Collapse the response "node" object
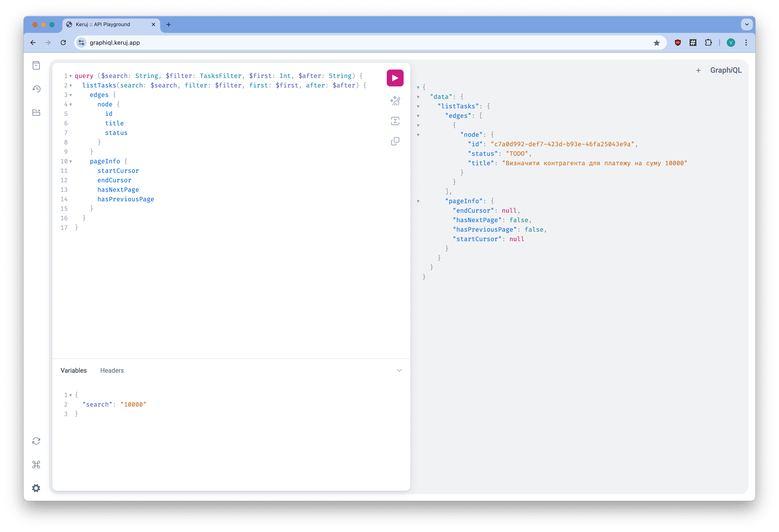 [x=418, y=135]
